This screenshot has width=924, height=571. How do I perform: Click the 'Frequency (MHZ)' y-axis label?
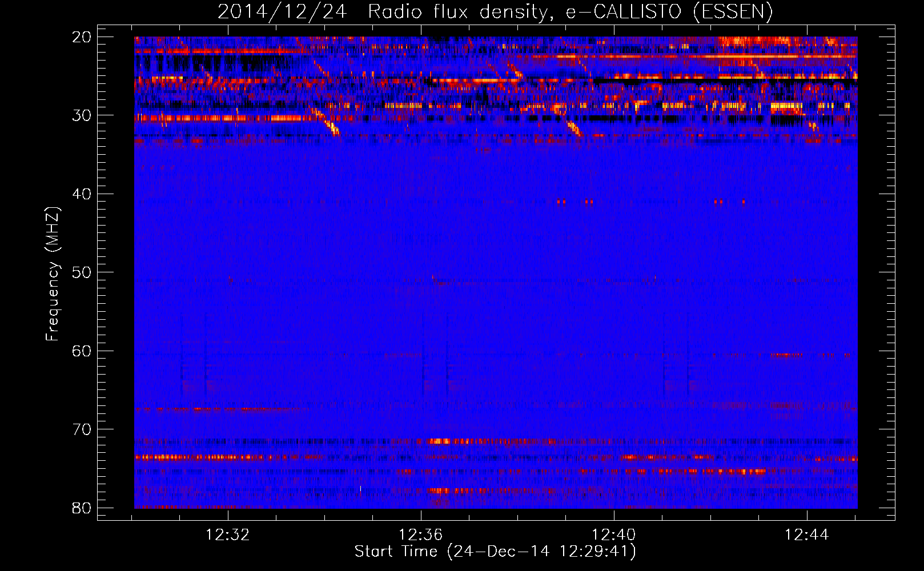[52, 274]
